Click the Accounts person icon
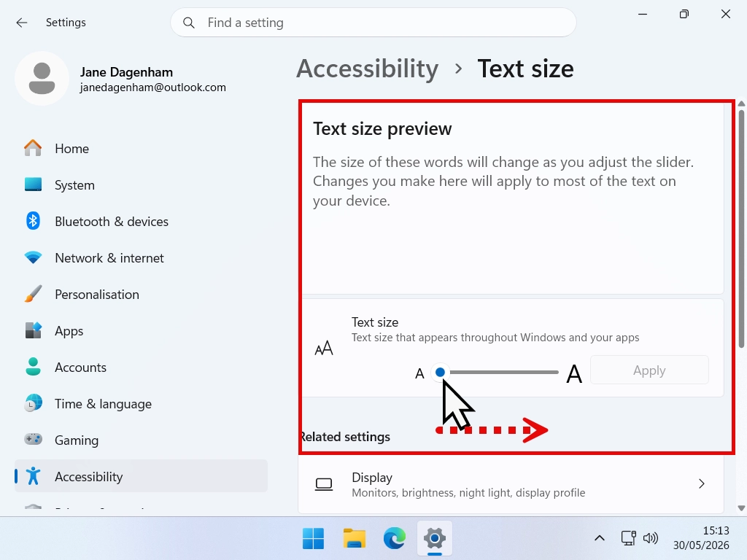The height and width of the screenshot is (560, 747). (33, 367)
